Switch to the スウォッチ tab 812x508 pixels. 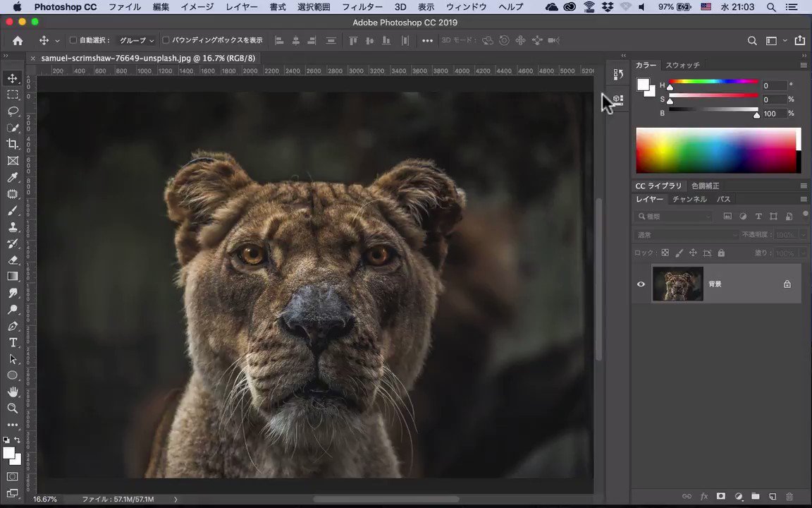click(x=682, y=65)
